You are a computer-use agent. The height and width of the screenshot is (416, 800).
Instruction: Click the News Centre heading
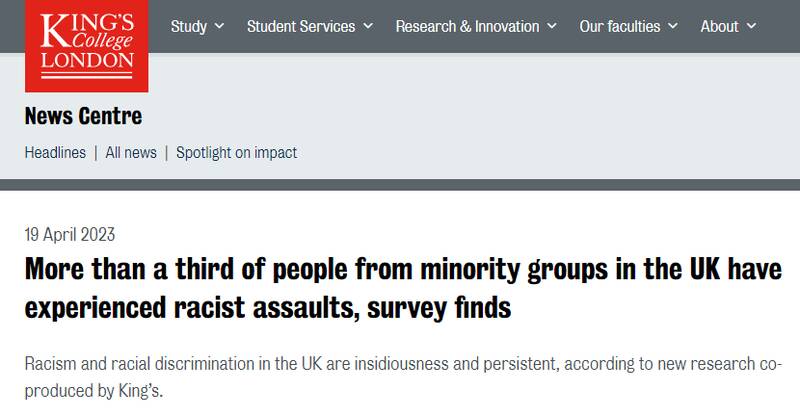click(x=83, y=116)
